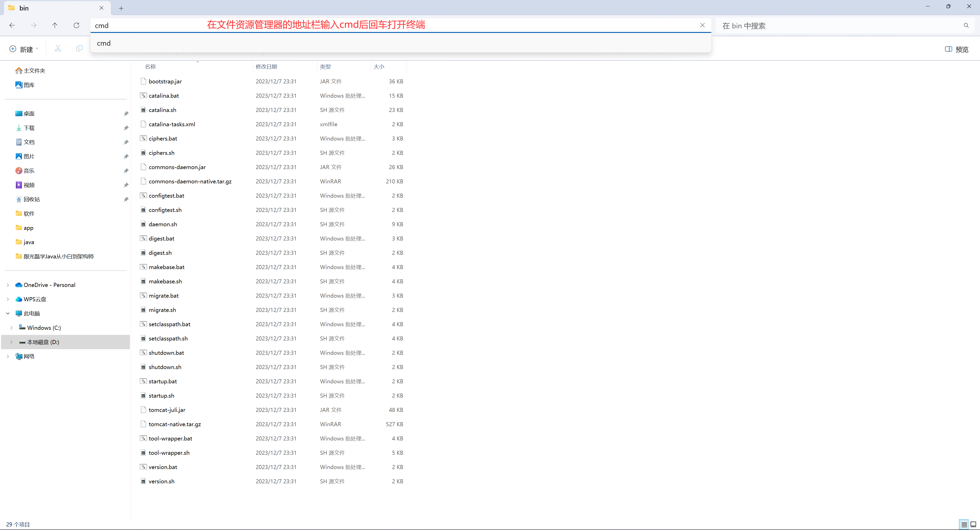Click the configtest.bat file icon
980x530 pixels.
tap(143, 195)
